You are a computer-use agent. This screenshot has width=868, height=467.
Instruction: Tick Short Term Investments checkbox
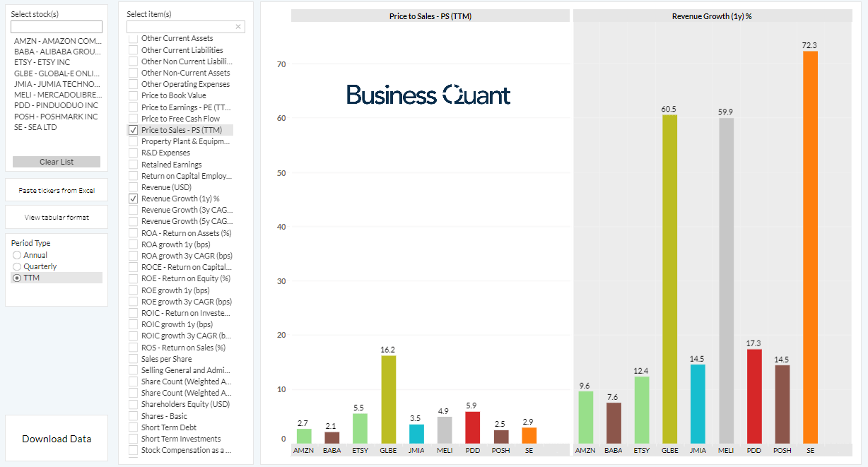tap(134, 439)
